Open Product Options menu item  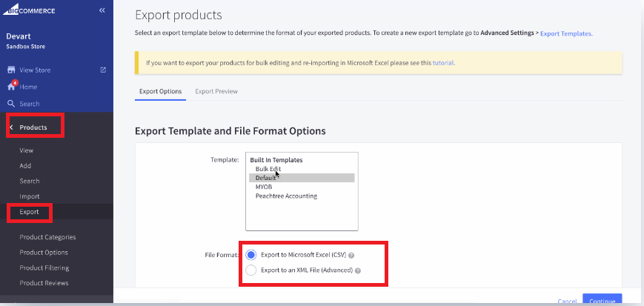44,252
